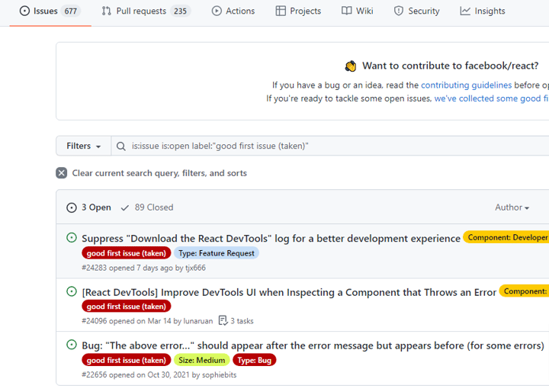This screenshot has height=392, width=549.
Task: Click open-issue icon beside Suppress Download issue
Action: click(72, 238)
